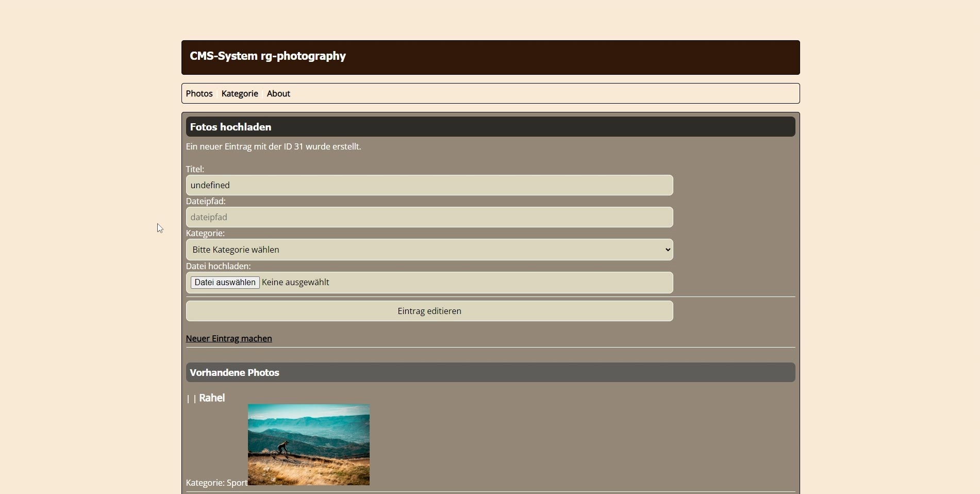
Task: Click the "Fotos hochladen" section heading
Action: [x=230, y=127]
